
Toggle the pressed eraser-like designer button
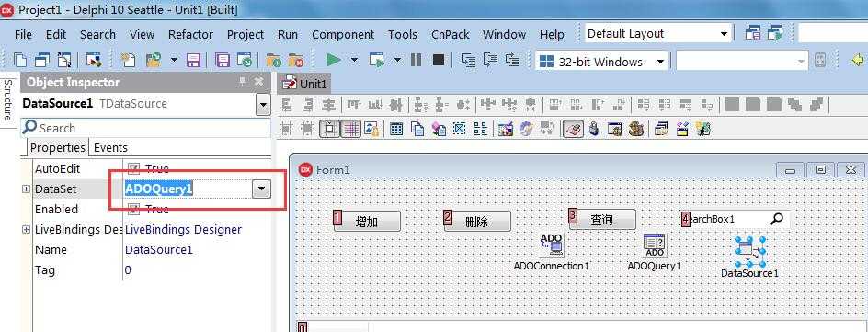573,129
